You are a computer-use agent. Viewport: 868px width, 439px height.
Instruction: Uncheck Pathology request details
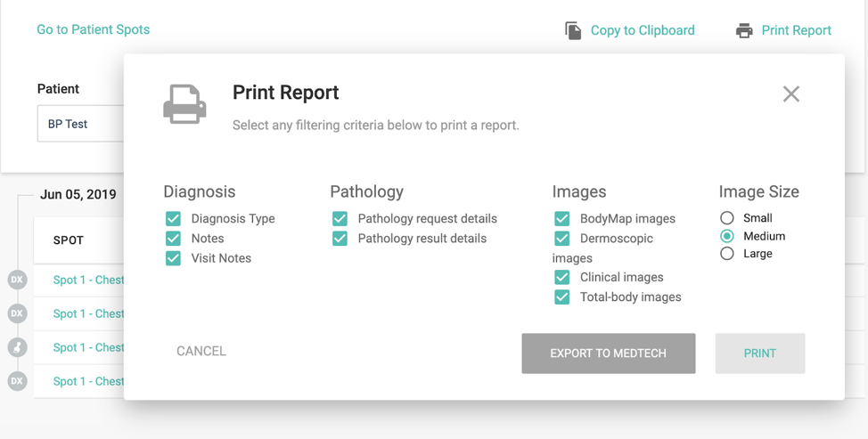coord(340,219)
